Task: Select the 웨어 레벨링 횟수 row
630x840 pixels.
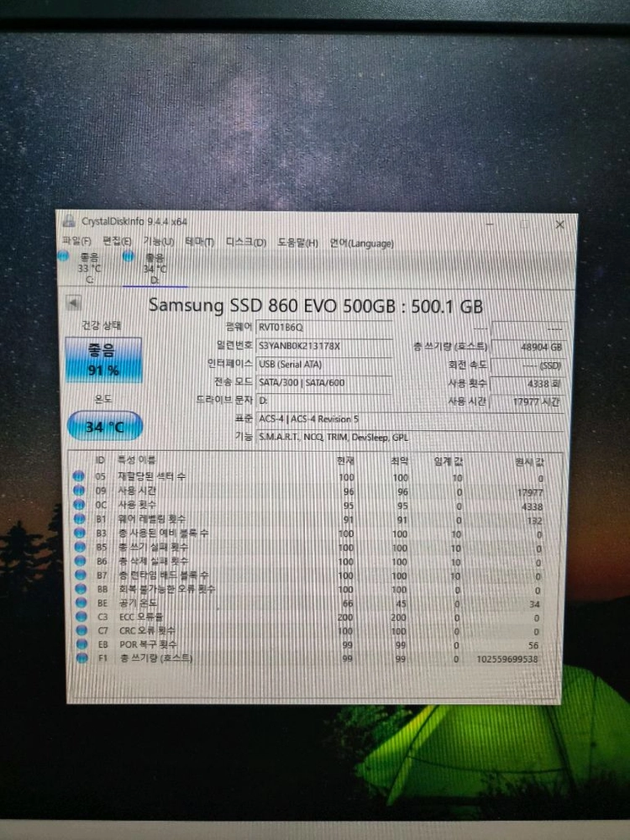Action: point(310,520)
